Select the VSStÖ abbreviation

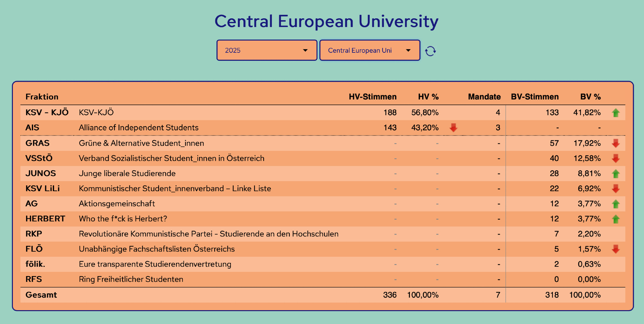pyautogui.click(x=39, y=158)
